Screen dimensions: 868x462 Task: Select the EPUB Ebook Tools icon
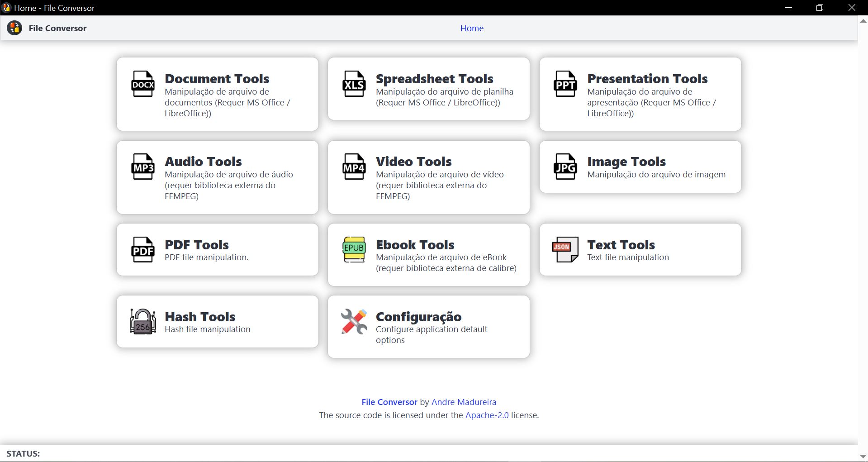[x=354, y=250]
